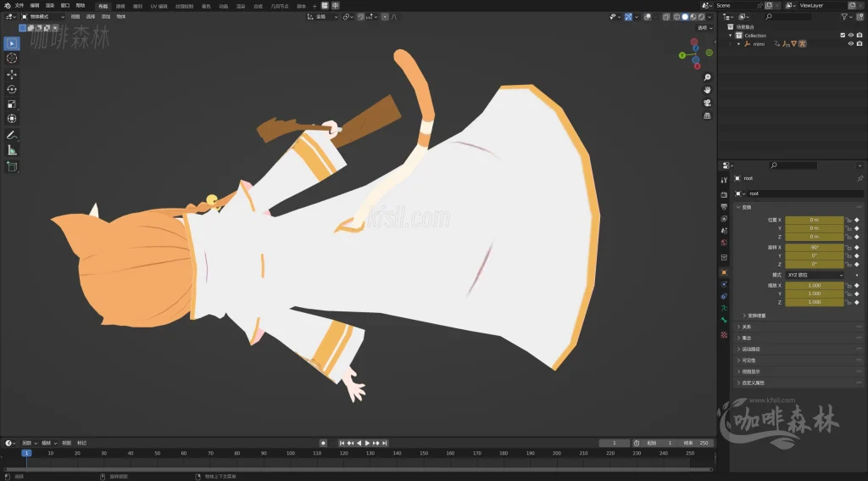Toggle lock for Location X
868x481 pixels.
(x=849, y=220)
